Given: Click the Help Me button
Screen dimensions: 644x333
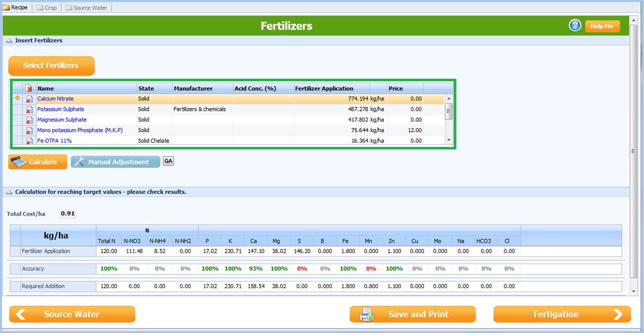Looking at the screenshot, I should point(602,26).
